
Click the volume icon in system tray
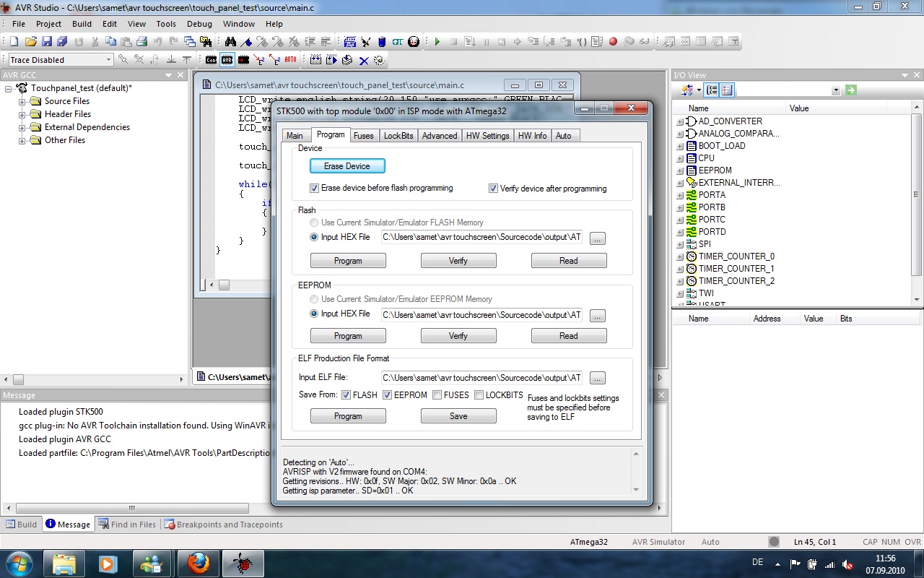tap(847, 564)
